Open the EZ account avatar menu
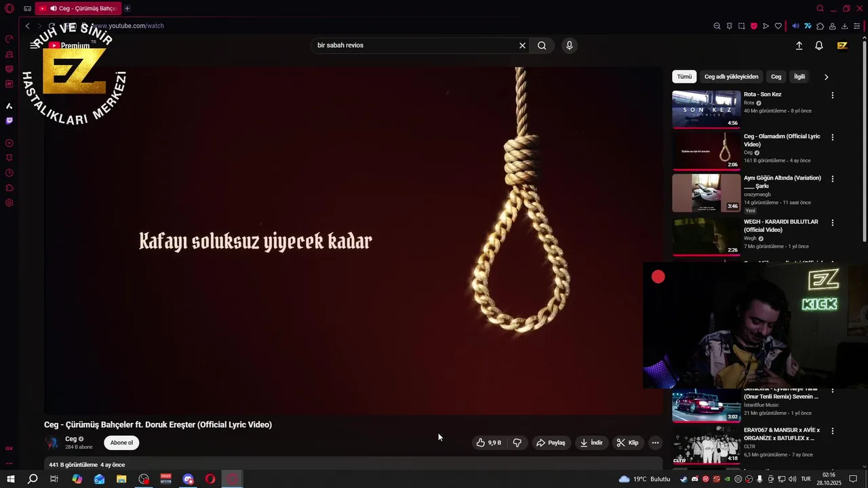The width and height of the screenshot is (868, 488). [x=842, y=45]
